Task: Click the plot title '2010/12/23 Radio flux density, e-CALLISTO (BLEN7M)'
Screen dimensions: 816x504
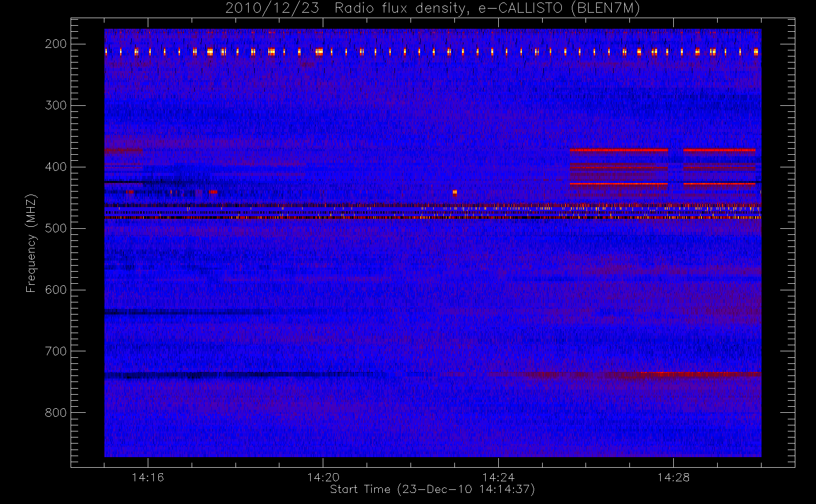Action: tap(432, 9)
